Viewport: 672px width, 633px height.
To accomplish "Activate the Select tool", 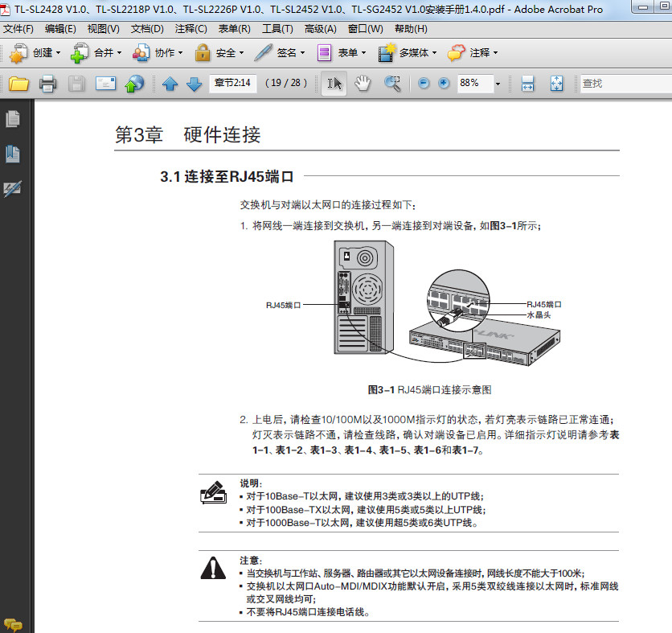I will tap(334, 83).
